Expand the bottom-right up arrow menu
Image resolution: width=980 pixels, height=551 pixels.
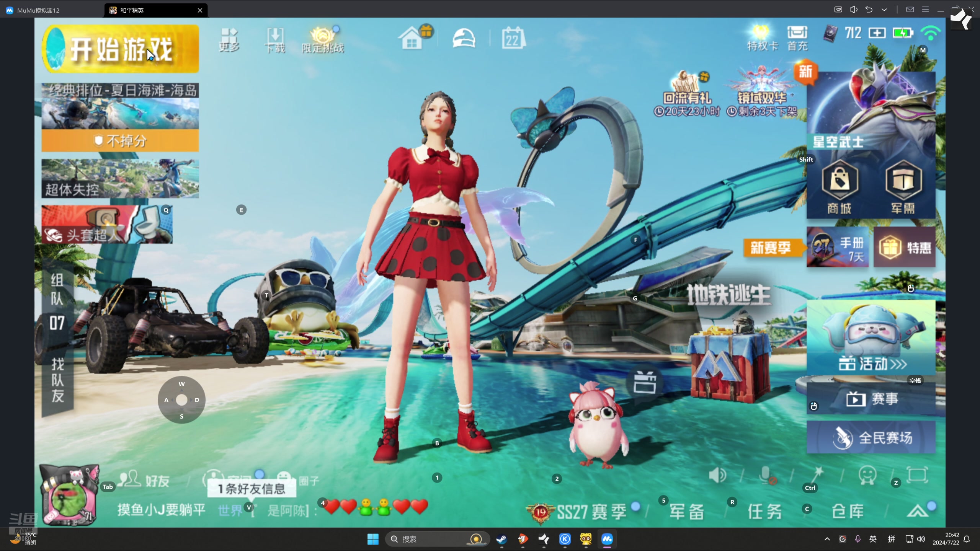coord(918,511)
